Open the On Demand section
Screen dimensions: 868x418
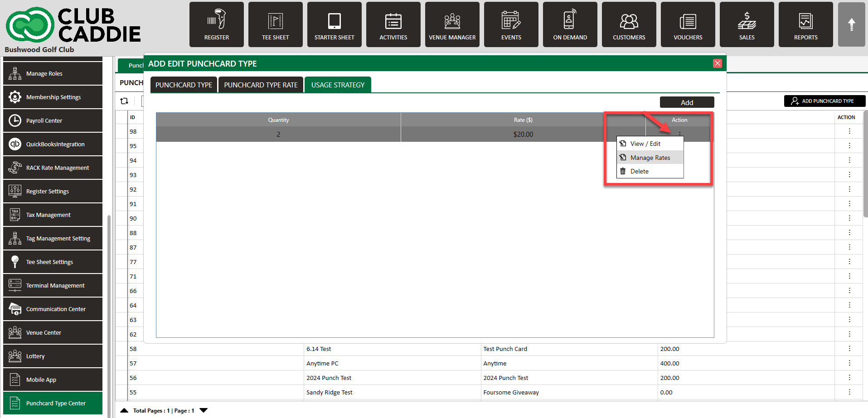pos(570,24)
